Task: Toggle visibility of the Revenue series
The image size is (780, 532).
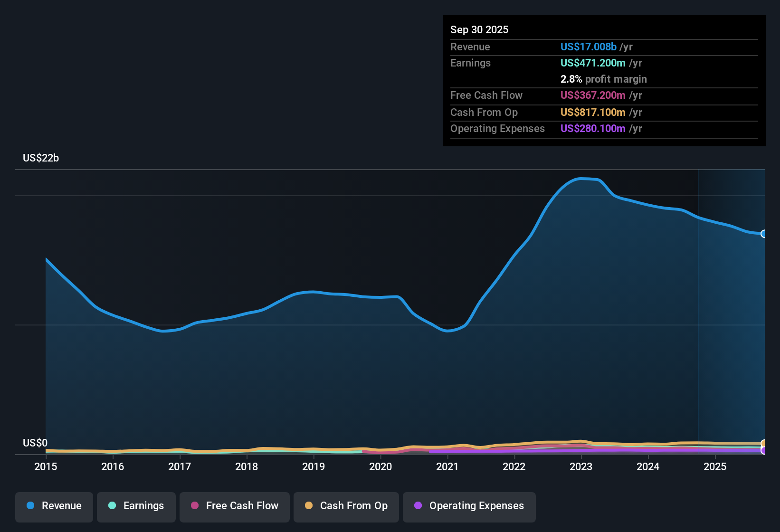Action: tap(54, 506)
